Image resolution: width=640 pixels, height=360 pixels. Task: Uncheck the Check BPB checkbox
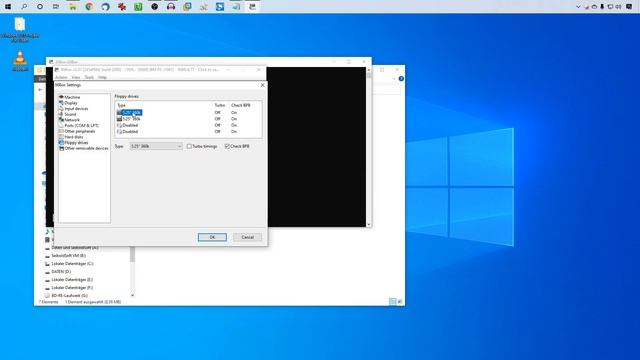tap(237, 146)
